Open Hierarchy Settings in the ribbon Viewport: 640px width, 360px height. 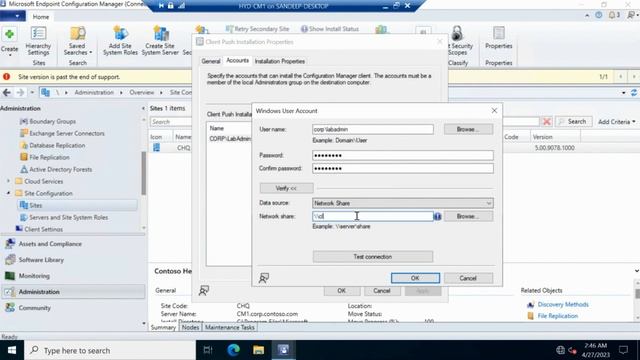coord(38,41)
